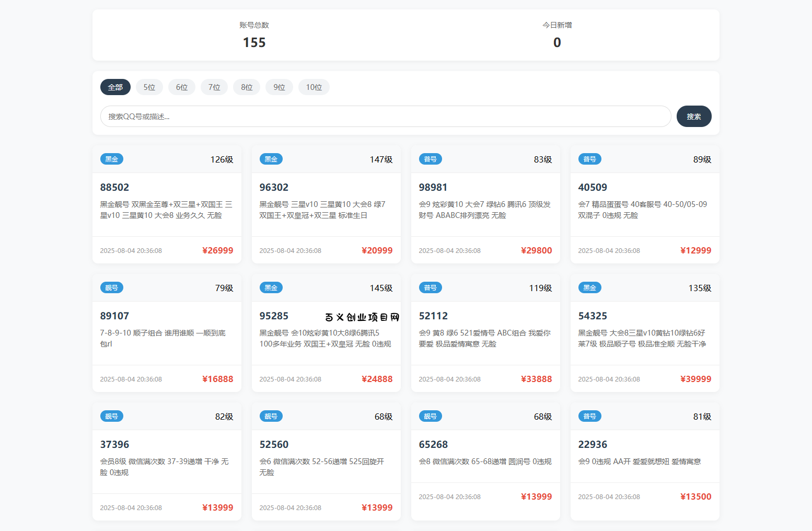Click description of account 22936
Viewport: 812px width, 531px height.
pyautogui.click(x=640, y=461)
